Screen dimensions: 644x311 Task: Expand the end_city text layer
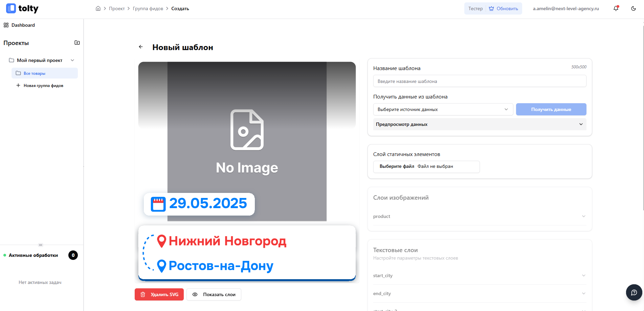[480, 293]
